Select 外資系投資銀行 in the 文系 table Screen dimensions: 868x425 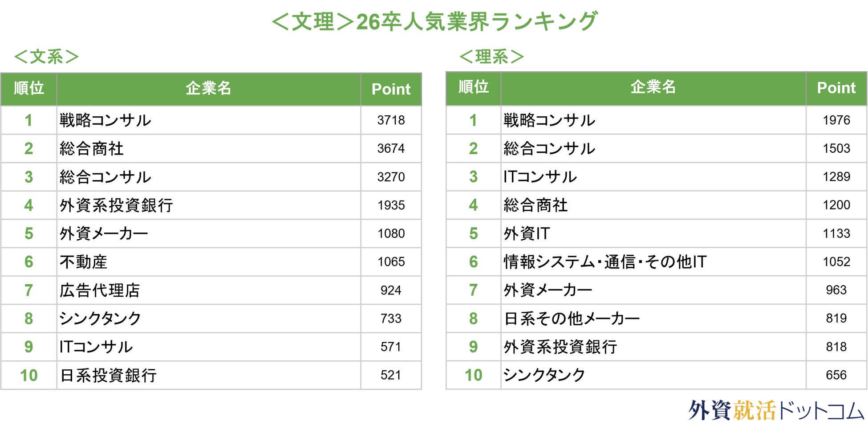[116, 205]
